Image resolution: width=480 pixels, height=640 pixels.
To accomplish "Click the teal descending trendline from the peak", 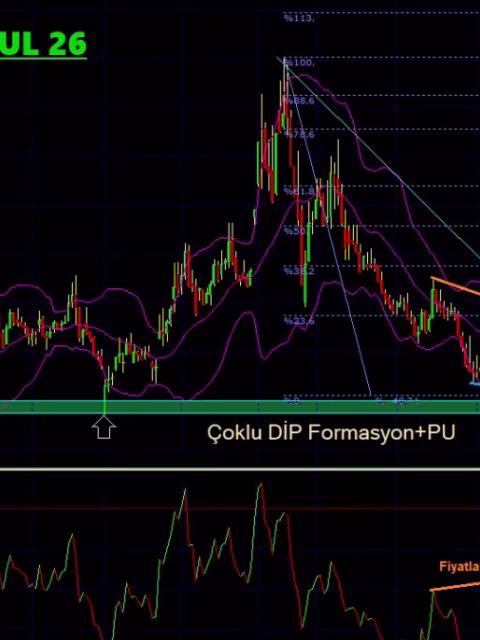I will [378, 158].
